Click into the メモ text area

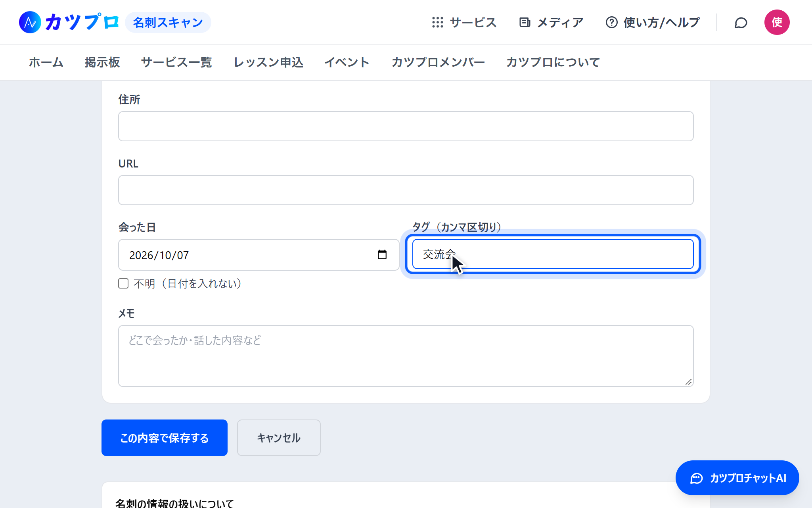(406, 356)
